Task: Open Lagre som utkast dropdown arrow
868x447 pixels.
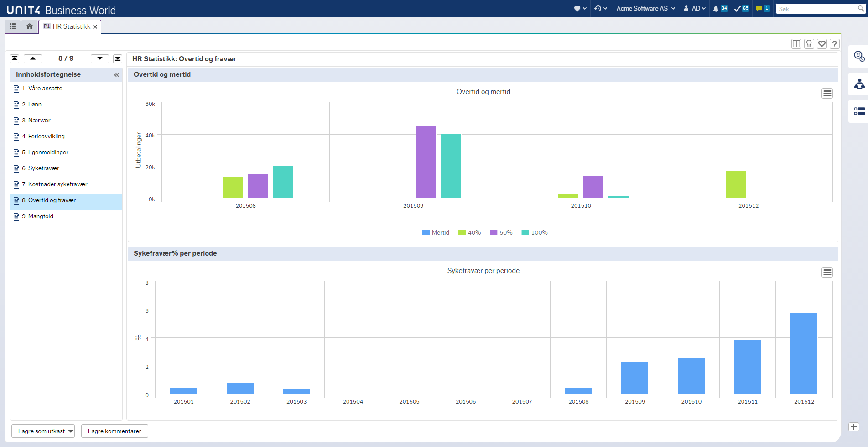Action: click(71, 431)
